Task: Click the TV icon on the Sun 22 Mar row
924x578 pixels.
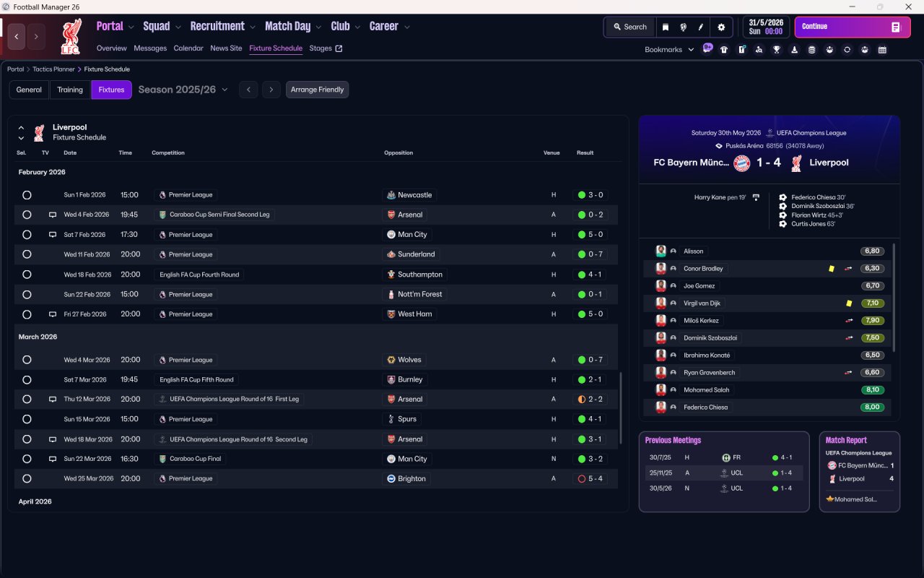Action: click(x=53, y=459)
